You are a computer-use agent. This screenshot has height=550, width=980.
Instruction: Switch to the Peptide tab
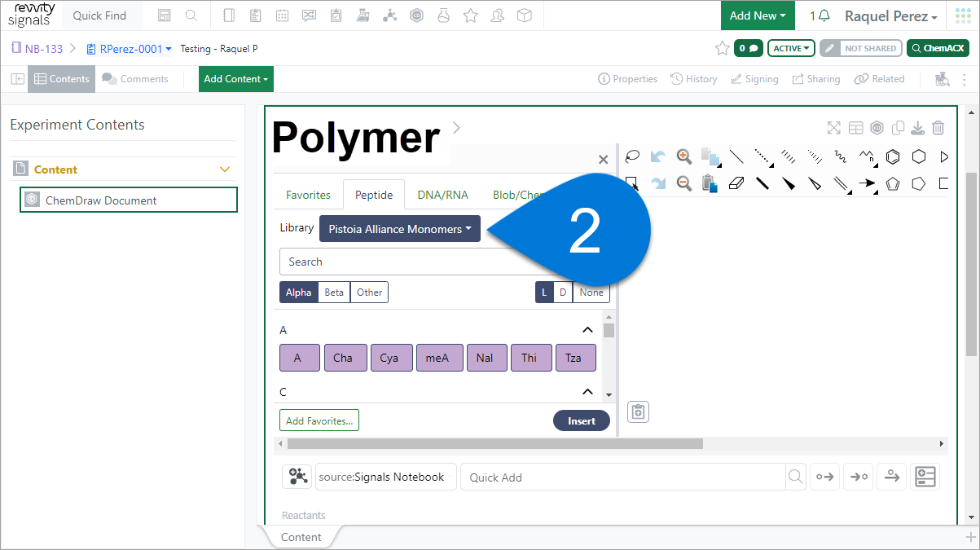pos(374,196)
